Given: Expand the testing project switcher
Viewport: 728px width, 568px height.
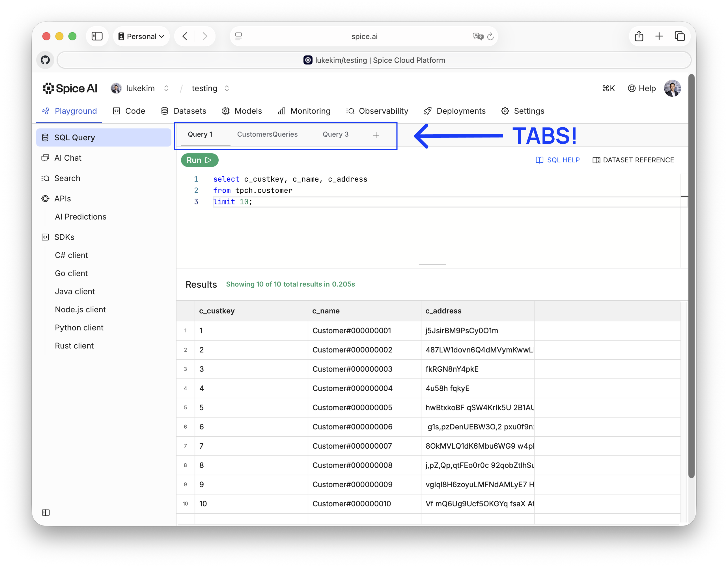Looking at the screenshot, I should coord(227,88).
